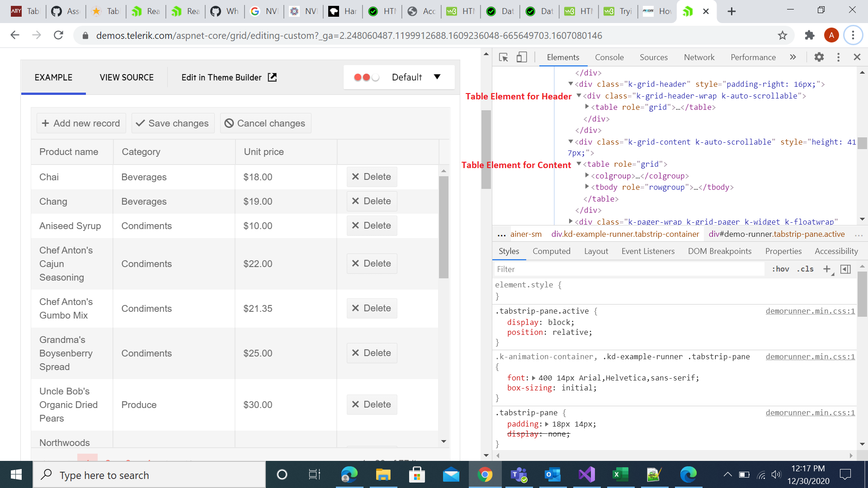The width and height of the screenshot is (868, 488).
Task: Click the styles Filter input field
Action: (x=628, y=269)
